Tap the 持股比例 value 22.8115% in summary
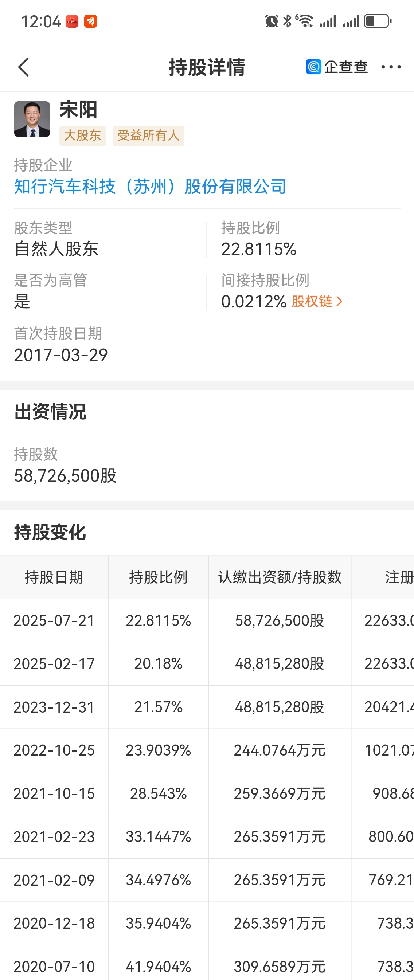This screenshot has height=980, width=414. [259, 249]
